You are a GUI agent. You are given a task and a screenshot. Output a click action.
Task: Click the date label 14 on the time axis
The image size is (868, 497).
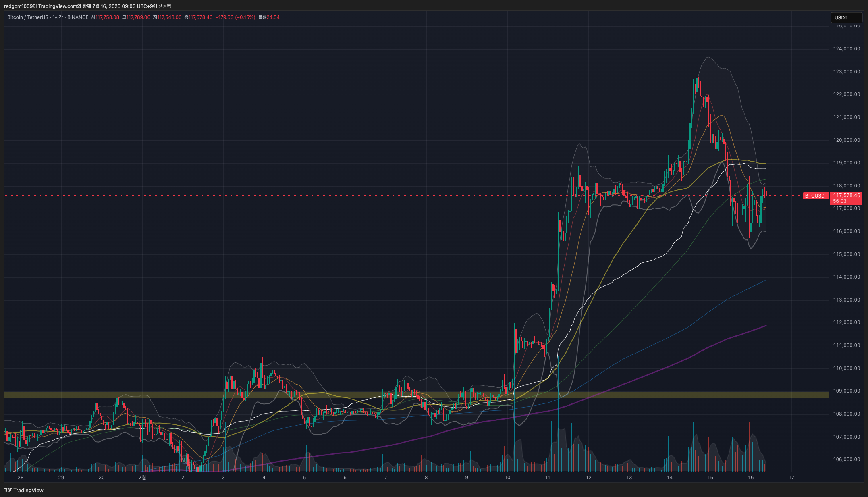pos(670,478)
